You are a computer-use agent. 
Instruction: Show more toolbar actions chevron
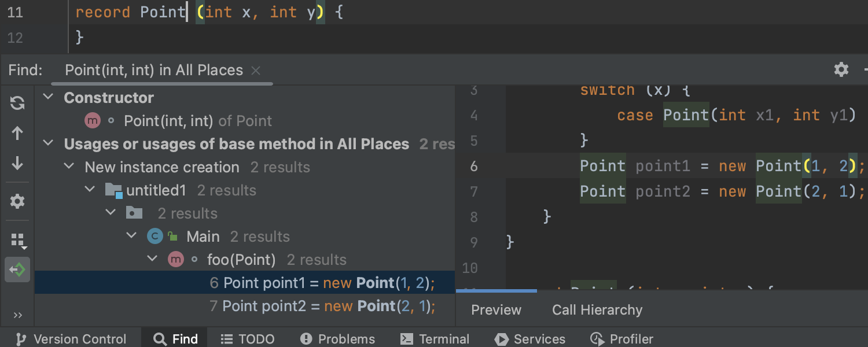click(x=17, y=315)
